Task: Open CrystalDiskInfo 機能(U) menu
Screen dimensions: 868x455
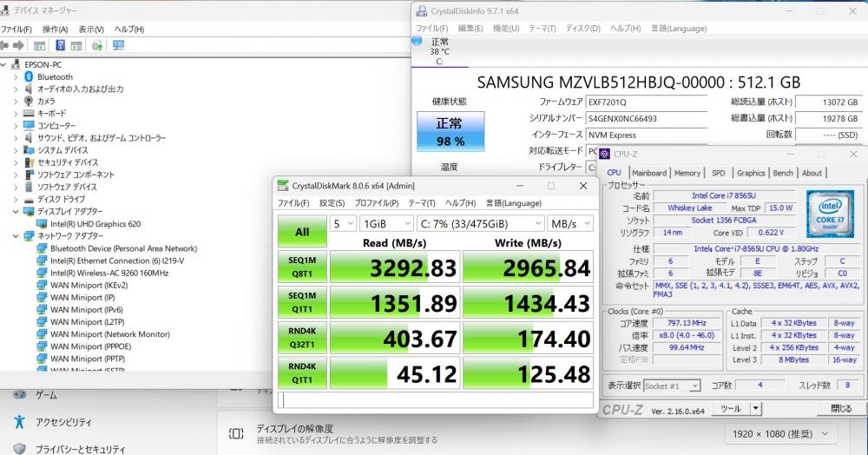Action: tap(506, 29)
